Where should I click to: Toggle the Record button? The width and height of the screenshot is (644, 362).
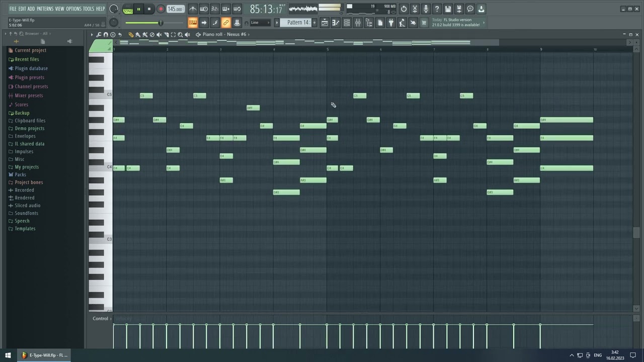click(x=160, y=9)
